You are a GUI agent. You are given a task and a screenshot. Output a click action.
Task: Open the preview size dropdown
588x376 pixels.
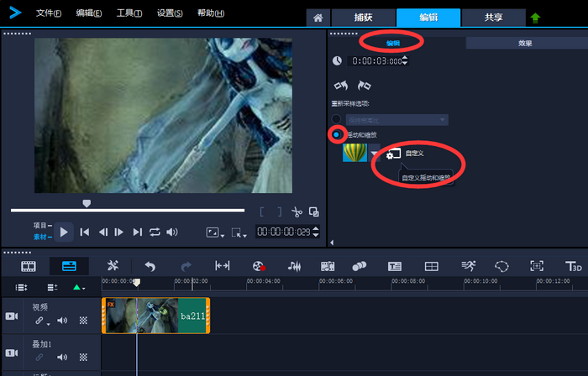215,232
